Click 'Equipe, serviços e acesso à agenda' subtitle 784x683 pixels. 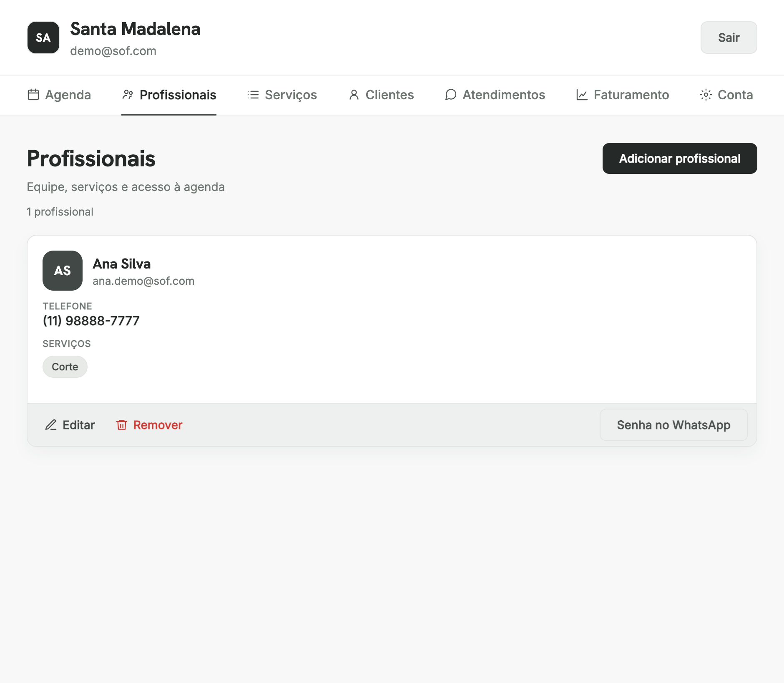pyautogui.click(x=126, y=187)
